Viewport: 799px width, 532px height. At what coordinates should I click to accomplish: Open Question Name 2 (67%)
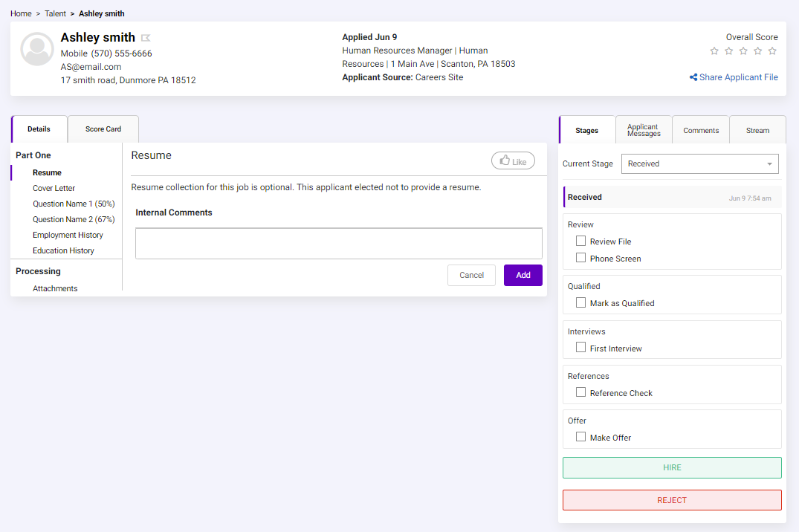click(74, 220)
